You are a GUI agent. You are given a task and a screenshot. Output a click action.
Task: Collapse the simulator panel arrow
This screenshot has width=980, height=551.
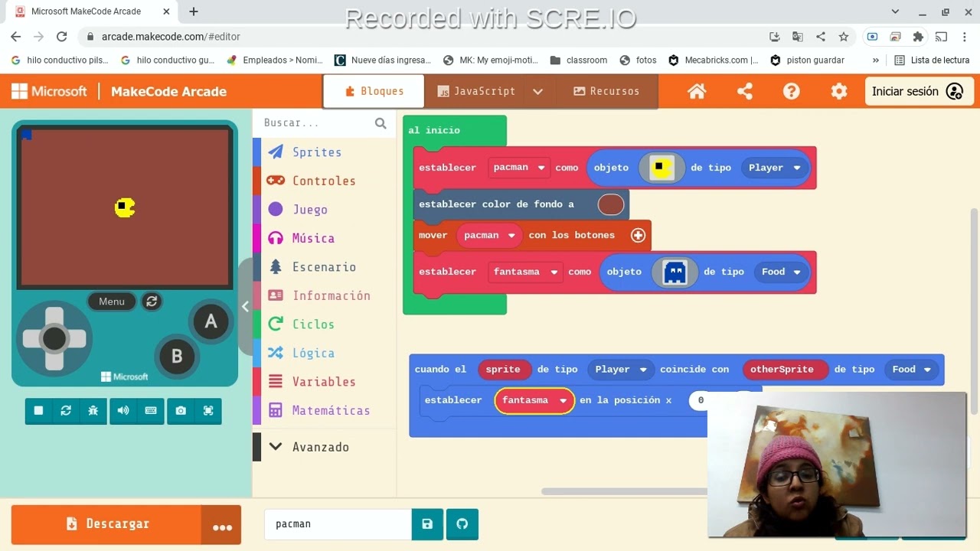coord(245,307)
